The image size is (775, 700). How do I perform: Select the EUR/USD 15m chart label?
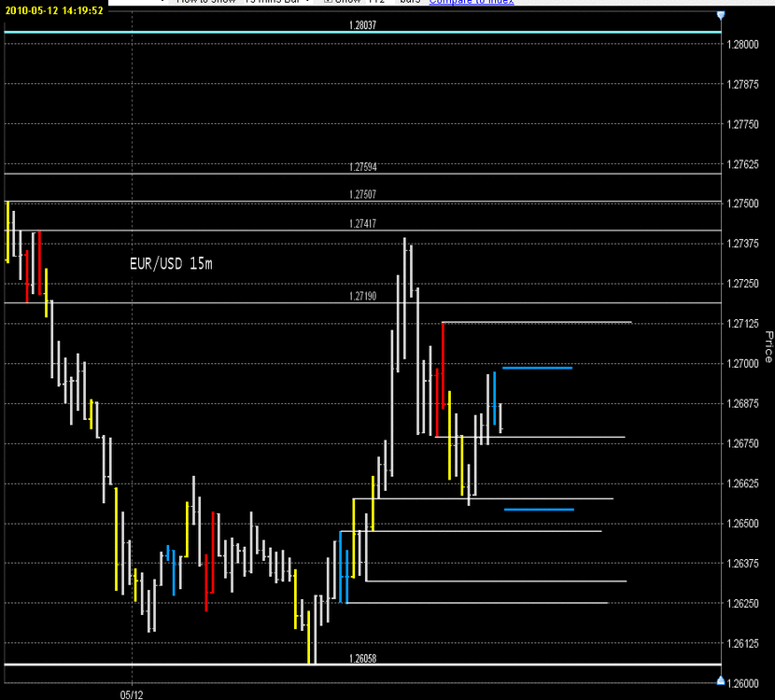click(171, 264)
